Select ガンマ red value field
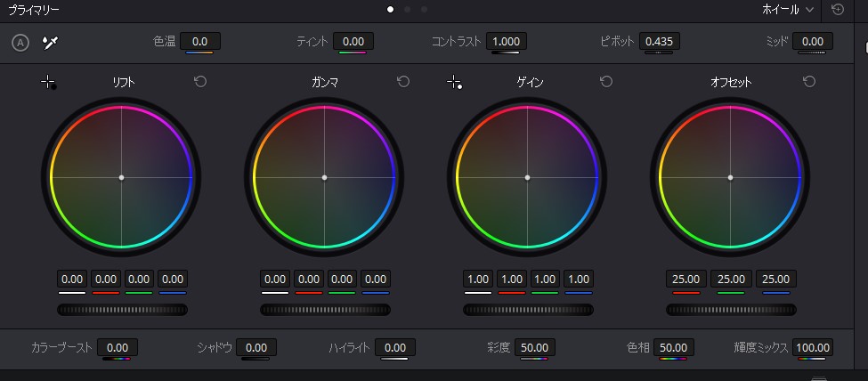This screenshot has height=381, width=868. click(309, 280)
